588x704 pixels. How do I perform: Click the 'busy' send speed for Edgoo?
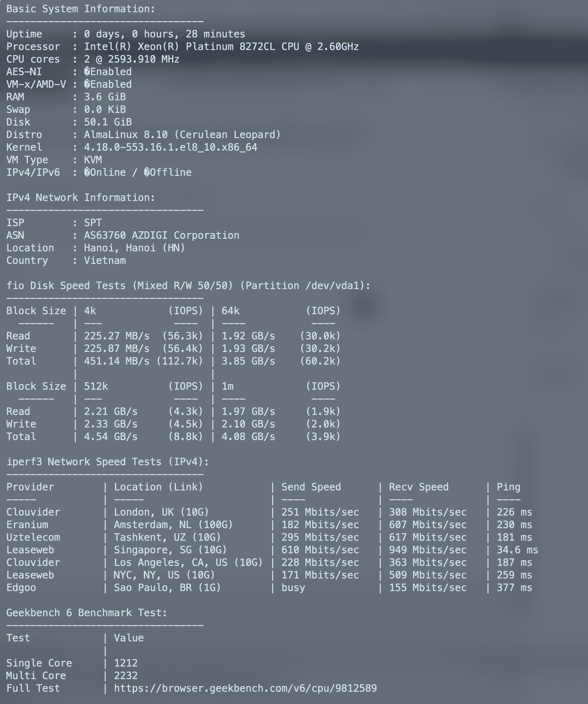[x=293, y=588]
